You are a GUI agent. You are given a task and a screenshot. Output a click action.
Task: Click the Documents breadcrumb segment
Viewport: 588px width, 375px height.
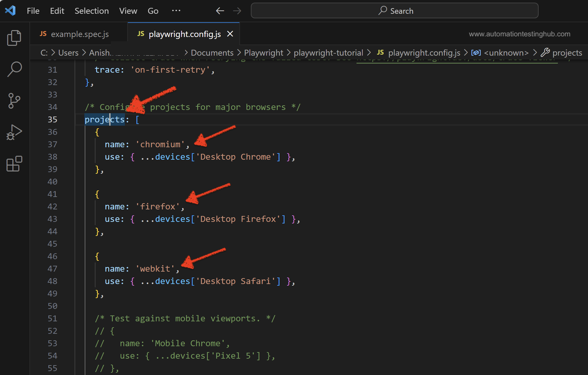[x=212, y=53]
